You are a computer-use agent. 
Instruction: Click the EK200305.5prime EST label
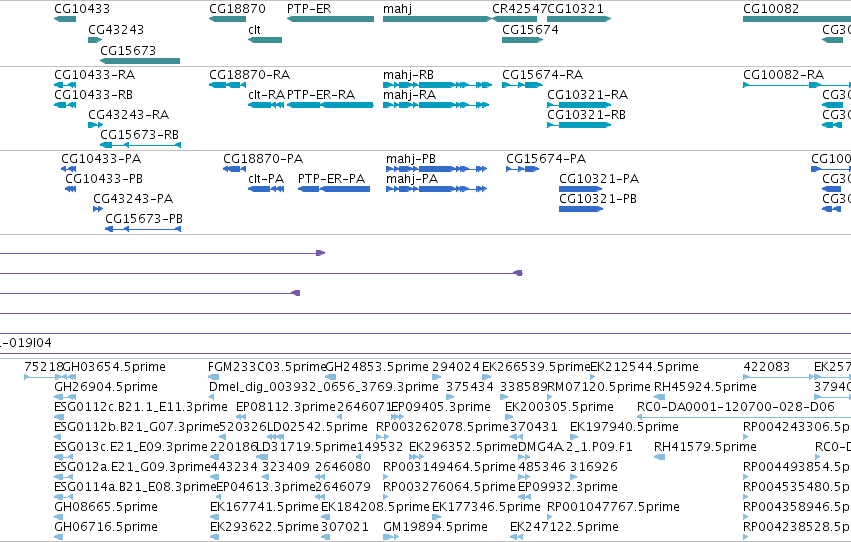point(560,407)
